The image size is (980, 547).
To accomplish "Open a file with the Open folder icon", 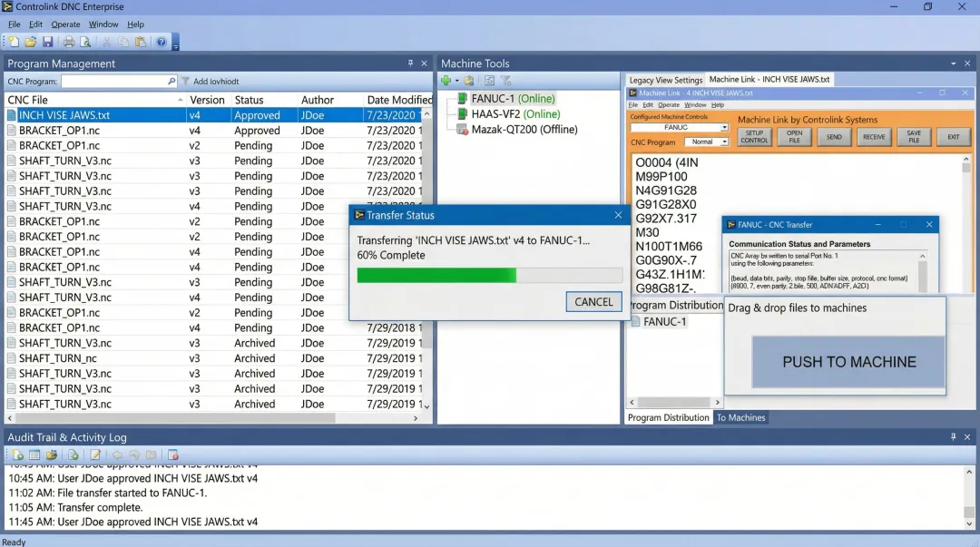I will click(x=31, y=42).
